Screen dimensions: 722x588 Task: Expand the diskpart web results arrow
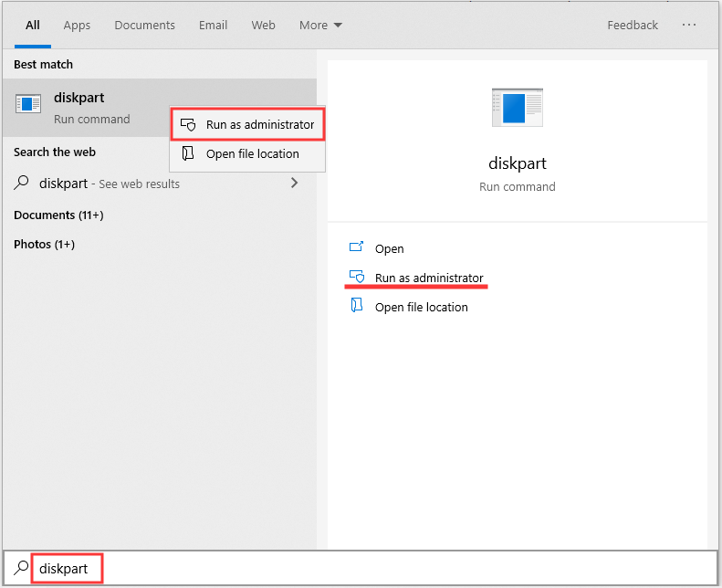coord(294,183)
